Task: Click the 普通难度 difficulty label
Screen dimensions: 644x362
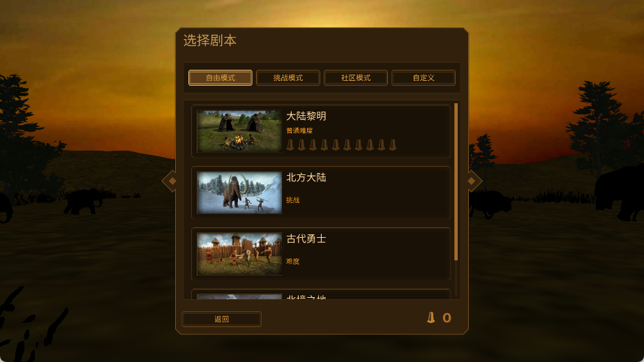Action: 299,130
